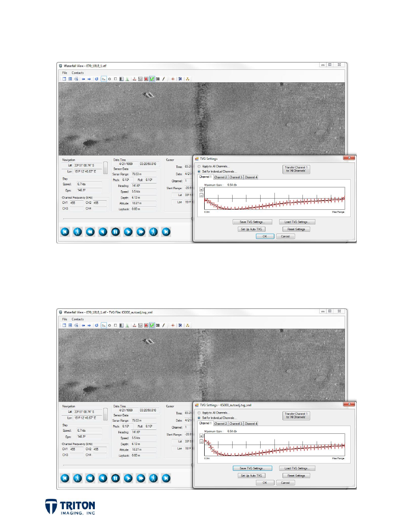Image resolution: width=411 pixels, height=532 pixels.
Task: Click 'Reset Settings' in upper dialog
Action: coord(296,229)
